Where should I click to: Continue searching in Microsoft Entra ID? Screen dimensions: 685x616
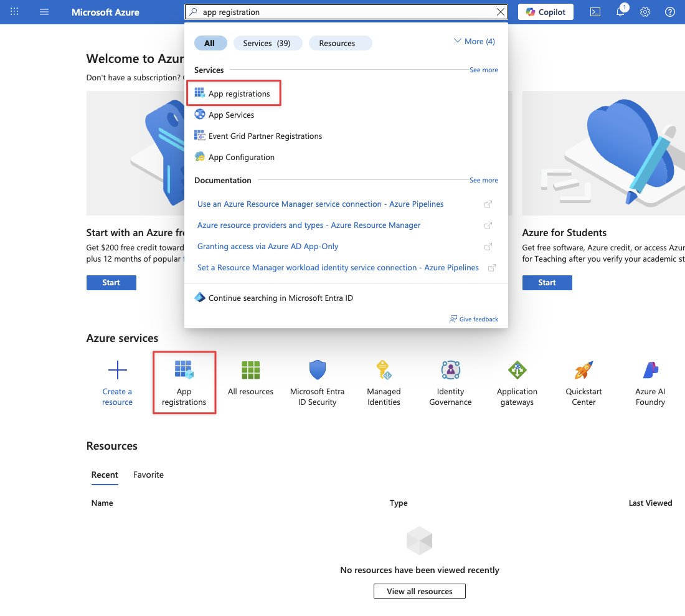280,298
